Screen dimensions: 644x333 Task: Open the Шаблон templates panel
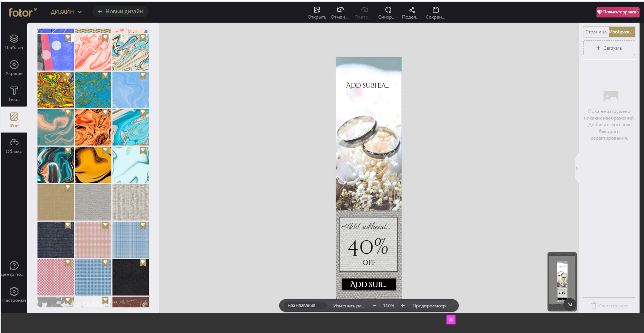click(x=14, y=42)
